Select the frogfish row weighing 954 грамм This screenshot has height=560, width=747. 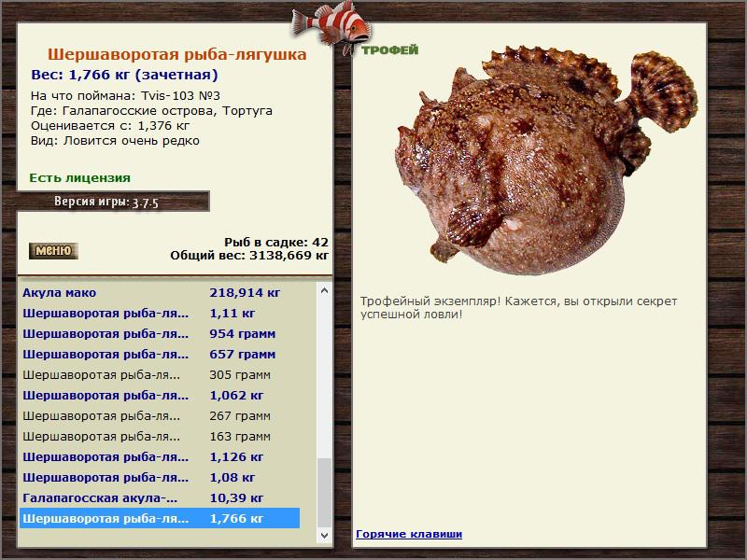pos(160,333)
